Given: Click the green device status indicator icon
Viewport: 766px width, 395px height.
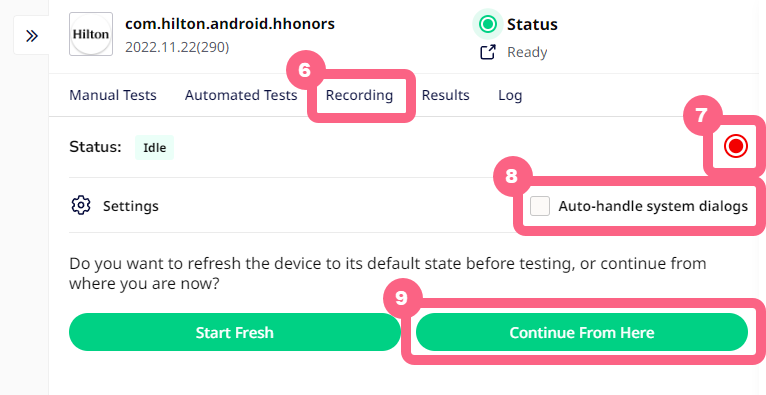Looking at the screenshot, I should pyautogui.click(x=488, y=24).
